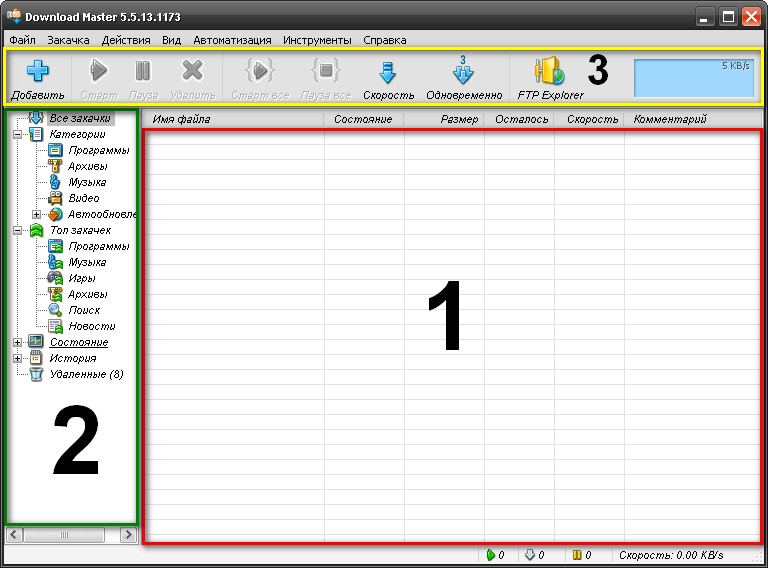Select Архивы under Категории
The image size is (768, 568).
[x=88, y=166]
